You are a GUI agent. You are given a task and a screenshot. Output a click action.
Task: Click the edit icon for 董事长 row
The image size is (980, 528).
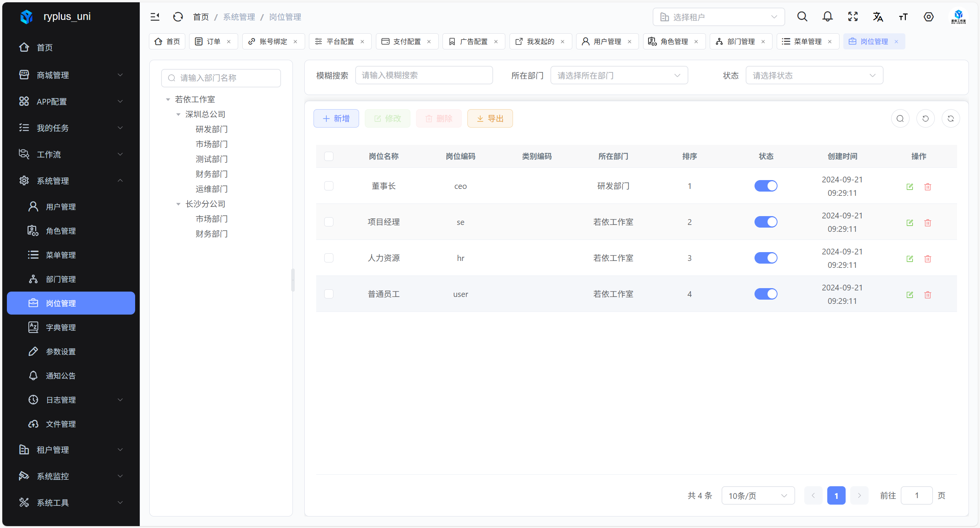[x=910, y=187]
